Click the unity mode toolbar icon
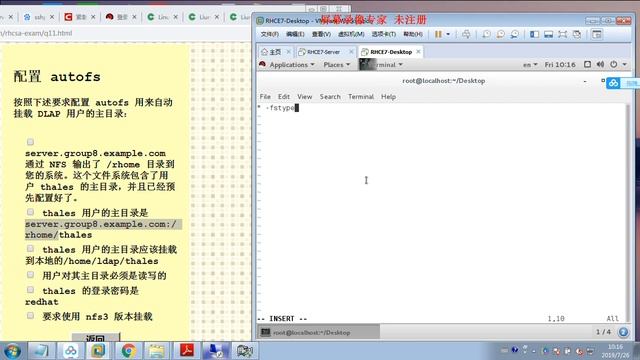The image size is (640, 360). pos(577,34)
